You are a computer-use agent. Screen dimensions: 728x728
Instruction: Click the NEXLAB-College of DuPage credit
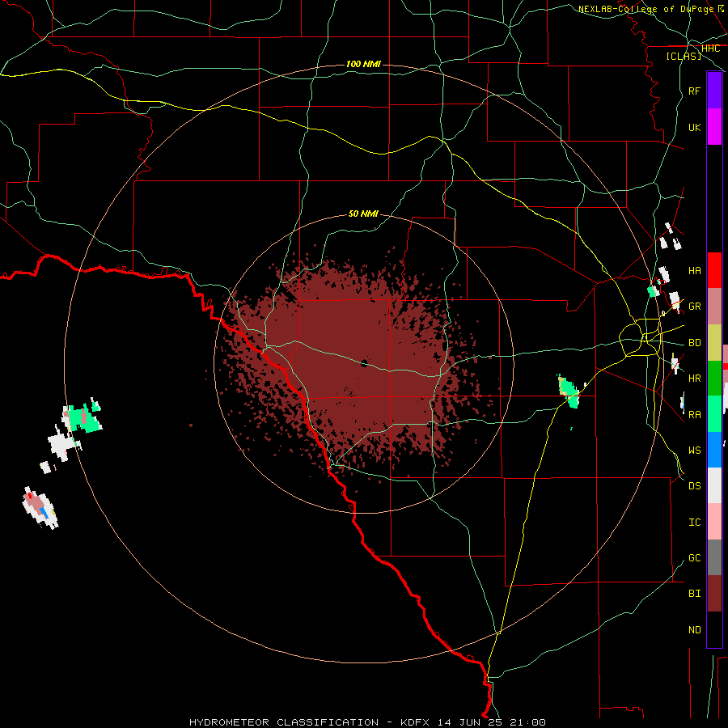click(646, 9)
